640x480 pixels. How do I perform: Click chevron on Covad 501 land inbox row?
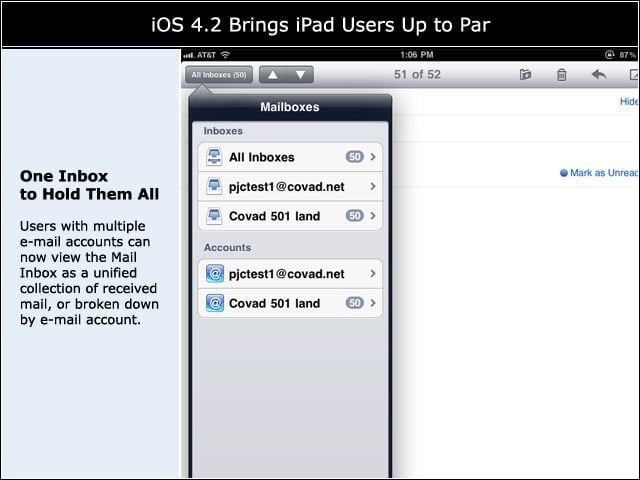click(373, 216)
